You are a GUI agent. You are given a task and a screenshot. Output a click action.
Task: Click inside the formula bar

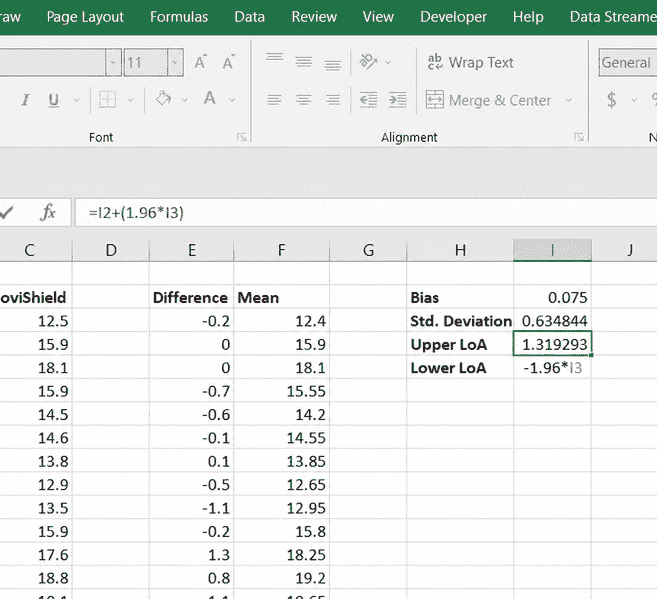click(366, 213)
